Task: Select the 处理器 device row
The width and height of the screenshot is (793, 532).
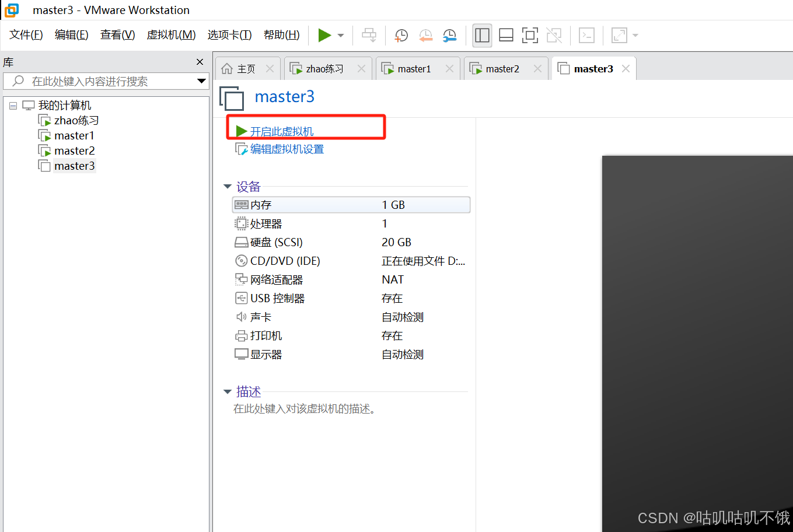Action: click(x=351, y=223)
